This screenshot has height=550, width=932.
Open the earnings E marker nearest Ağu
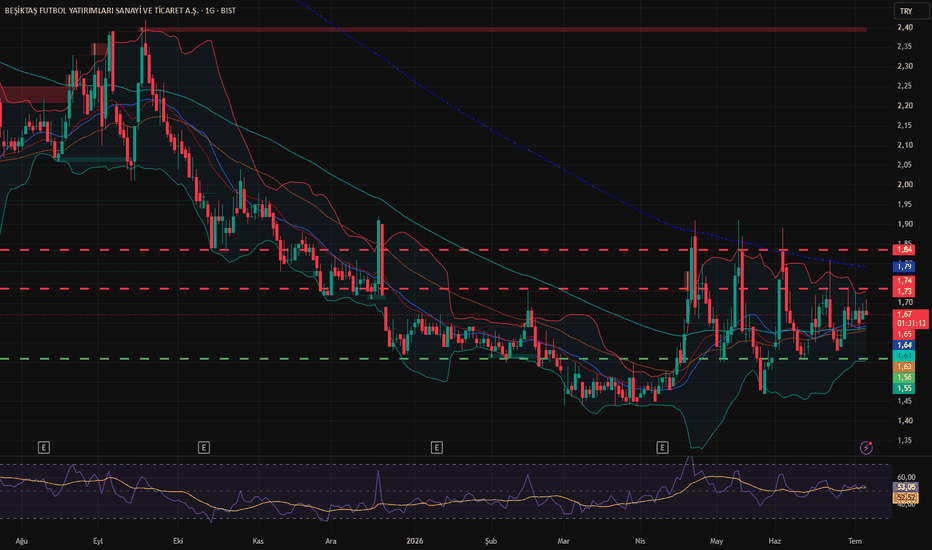coord(43,447)
